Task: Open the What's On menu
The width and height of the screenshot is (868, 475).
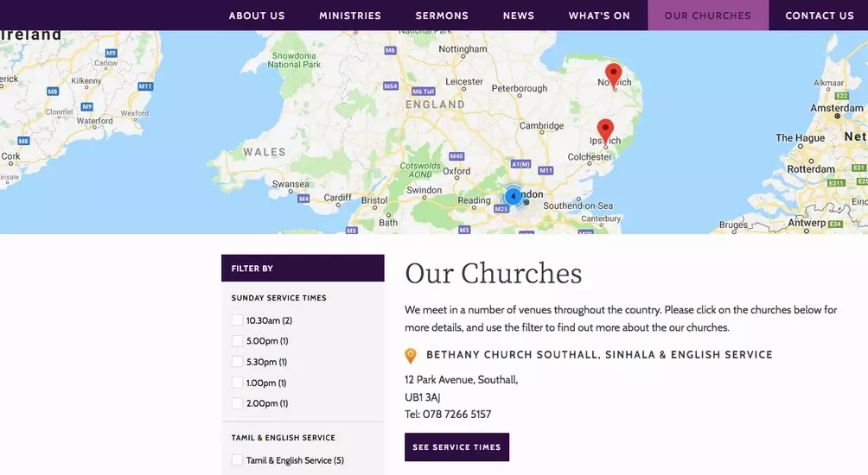Action: pyautogui.click(x=599, y=16)
